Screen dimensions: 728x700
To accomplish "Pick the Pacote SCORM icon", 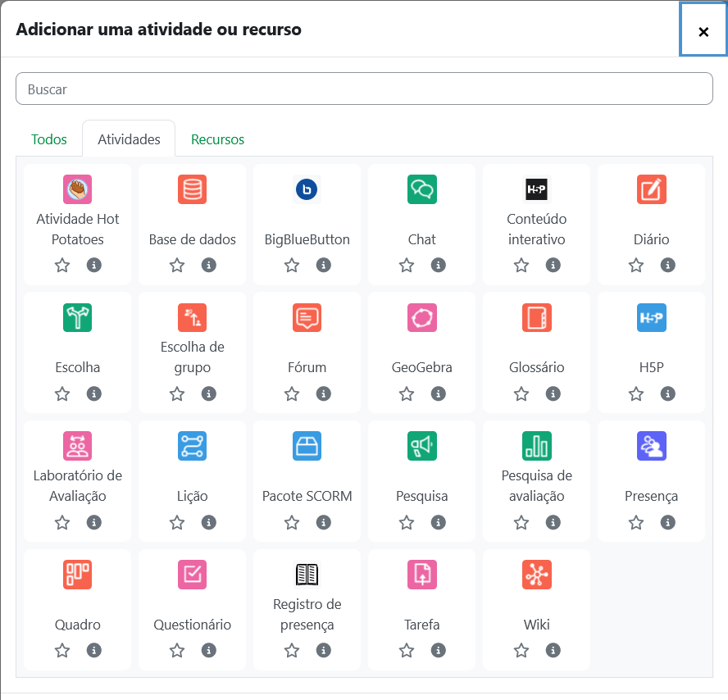I will click(307, 446).
